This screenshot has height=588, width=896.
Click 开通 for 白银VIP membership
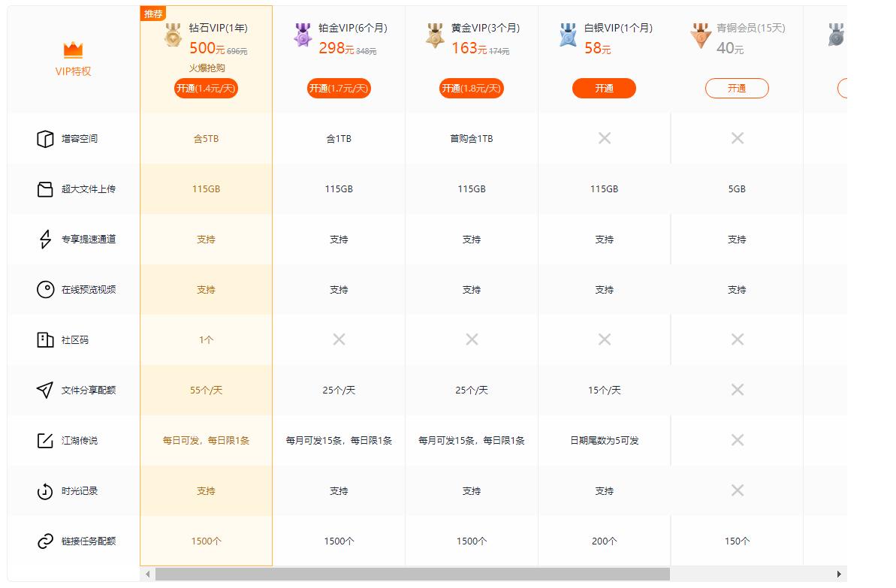pyautogui.click(x=605, y=88)
